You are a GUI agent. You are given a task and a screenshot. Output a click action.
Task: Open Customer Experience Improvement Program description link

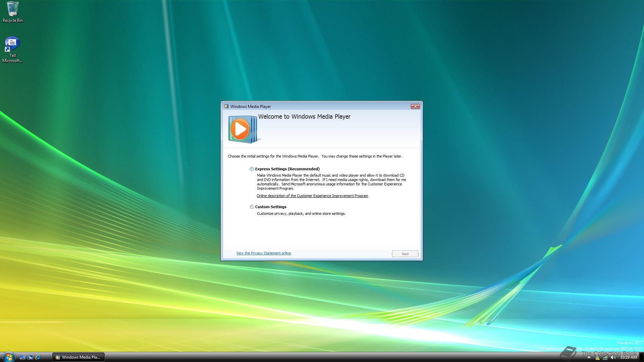312,196
